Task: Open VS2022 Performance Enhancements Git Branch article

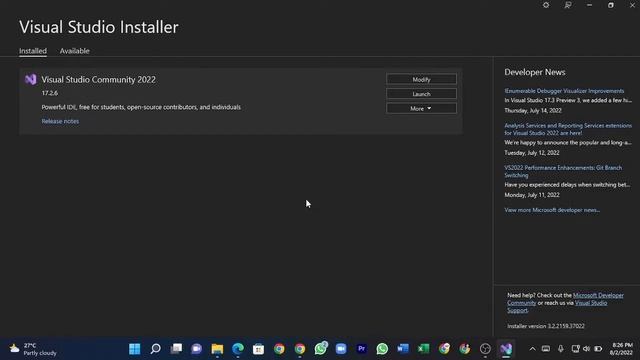Action: 563,171
